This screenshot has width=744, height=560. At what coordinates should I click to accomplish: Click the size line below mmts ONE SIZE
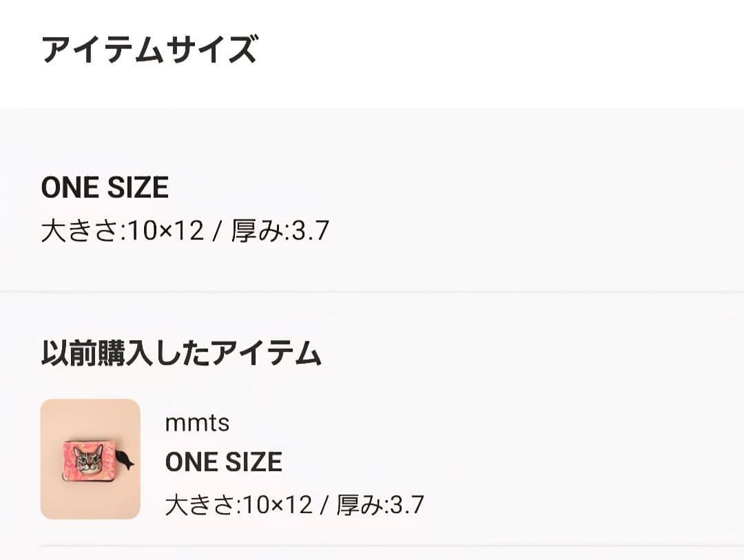tap(295, 505)
